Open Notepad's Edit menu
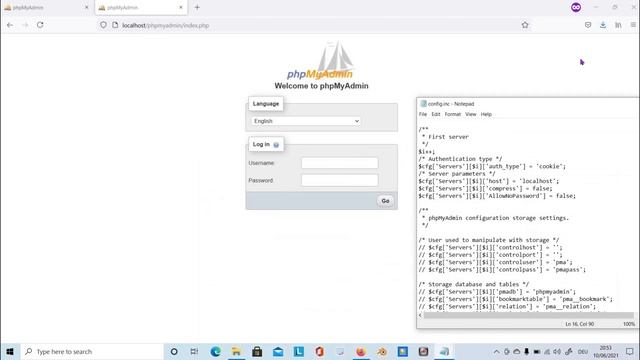 [x=436, y=114]
